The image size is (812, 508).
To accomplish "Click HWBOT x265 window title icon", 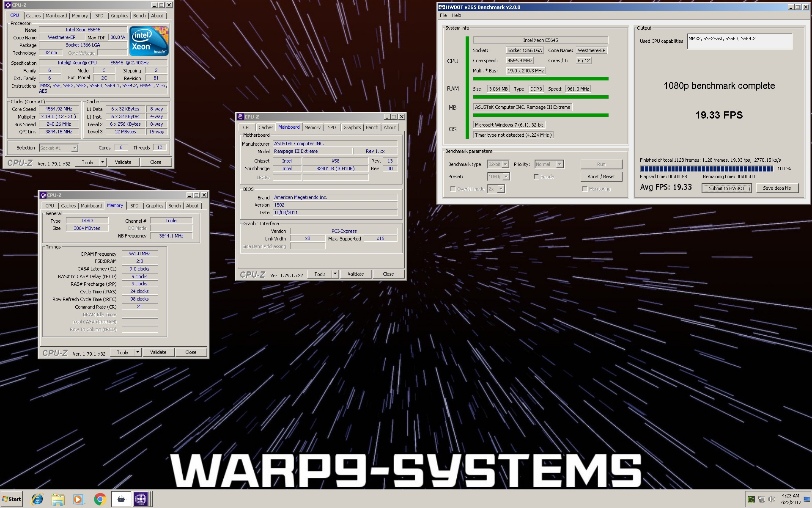I will tap(442, 7).
